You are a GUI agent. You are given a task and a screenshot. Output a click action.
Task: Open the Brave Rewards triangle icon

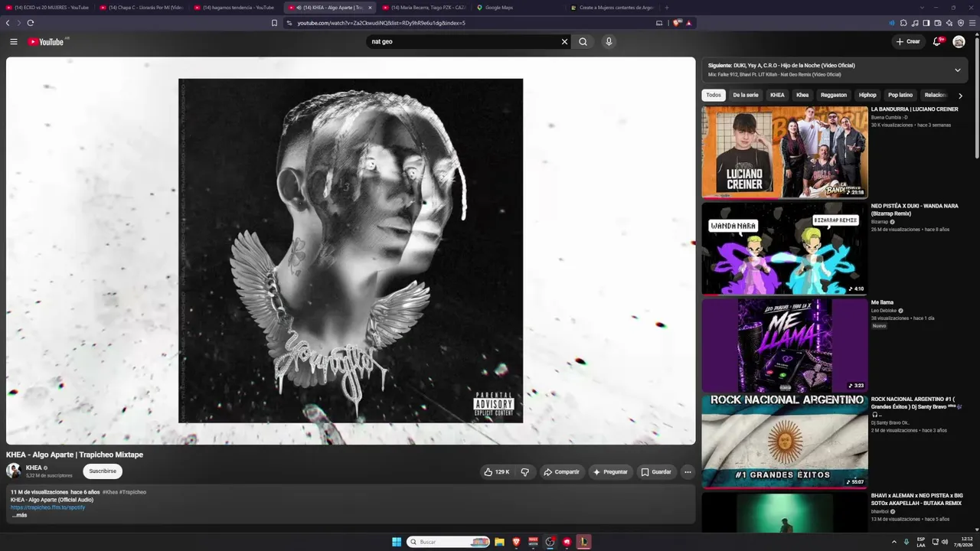click(688, 23)
